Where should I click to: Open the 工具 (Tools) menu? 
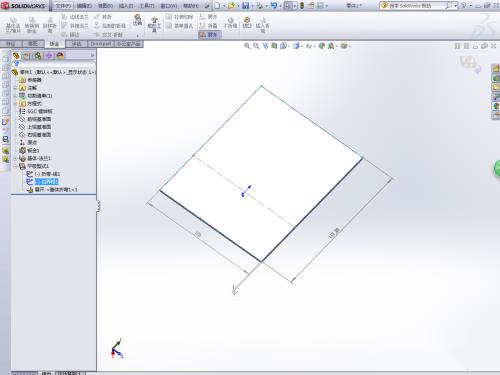coord(147,6)
